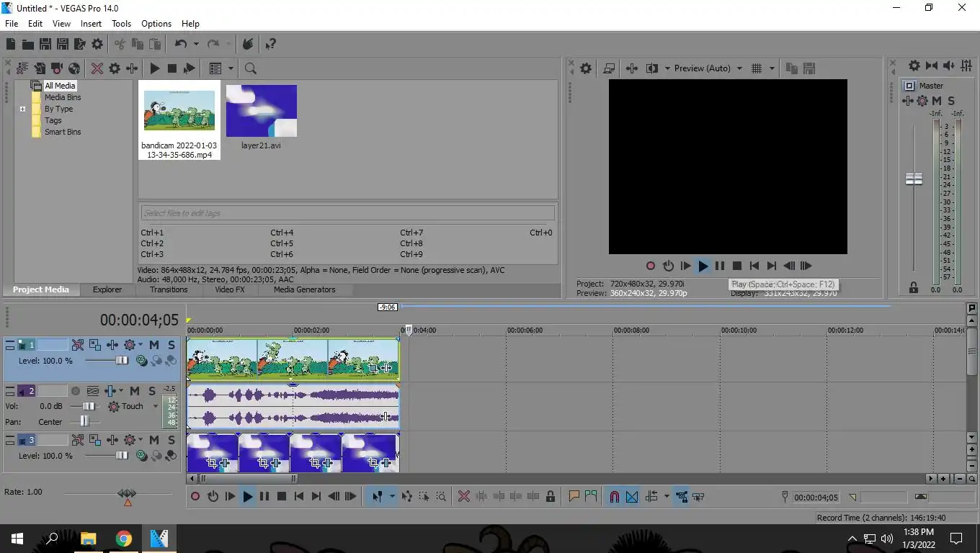Image resolution: width=980 pixels, height=553 pixels.
Task: Activate the What's This help cursor
Action: 271,44
